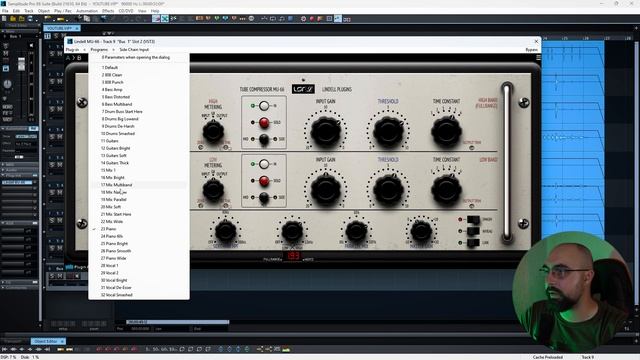640x360 pixels.
Task: Click the low band Input Gain knob
Action: pyautogui.click(x=326, y=190)
